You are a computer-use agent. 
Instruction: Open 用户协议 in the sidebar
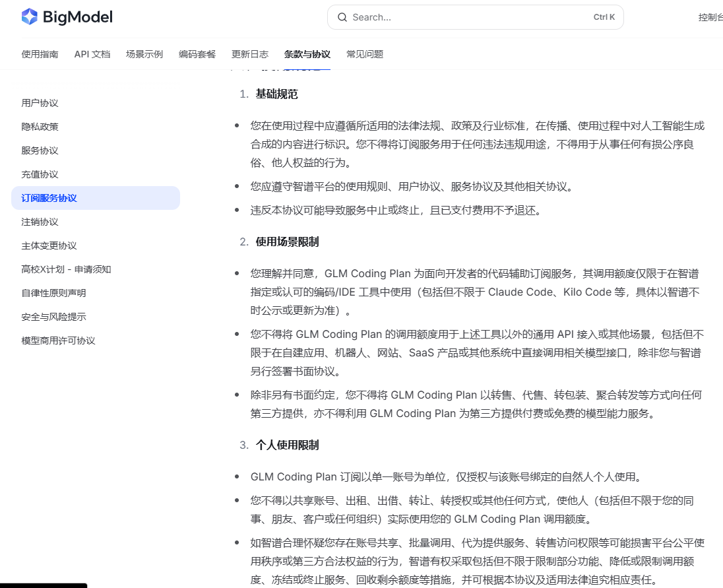(x=40, y=103)
